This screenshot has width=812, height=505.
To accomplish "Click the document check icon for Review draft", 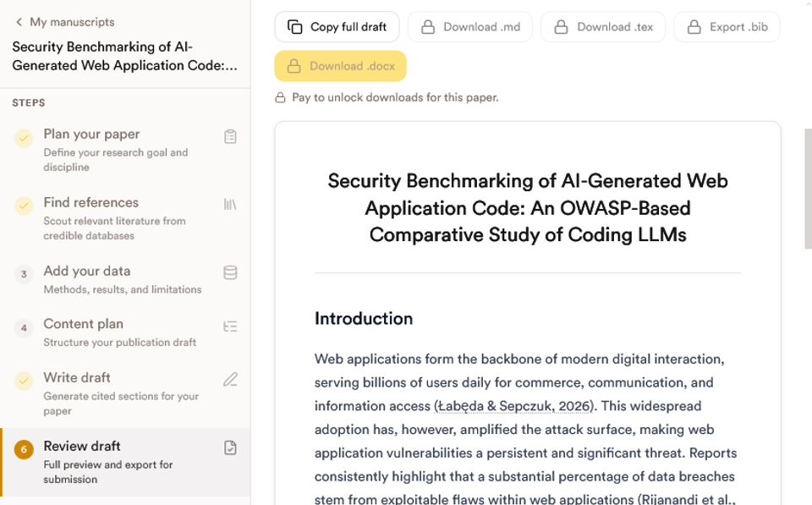I will (x=230, y=447).
